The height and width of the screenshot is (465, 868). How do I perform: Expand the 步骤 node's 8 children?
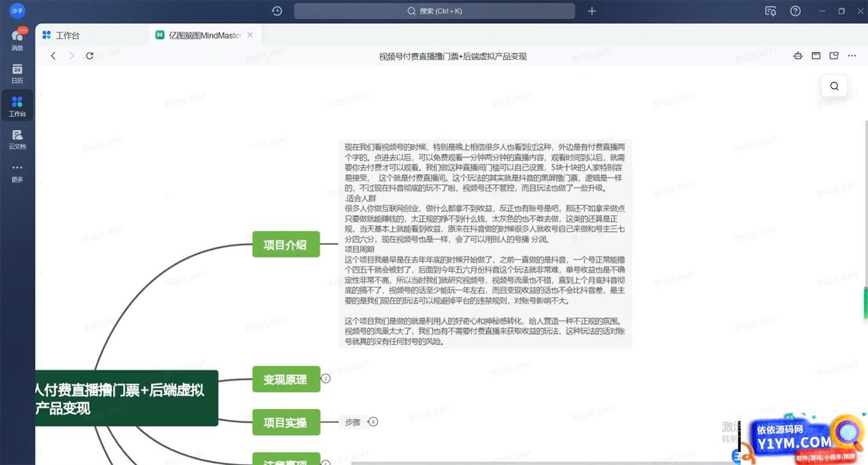373,422
